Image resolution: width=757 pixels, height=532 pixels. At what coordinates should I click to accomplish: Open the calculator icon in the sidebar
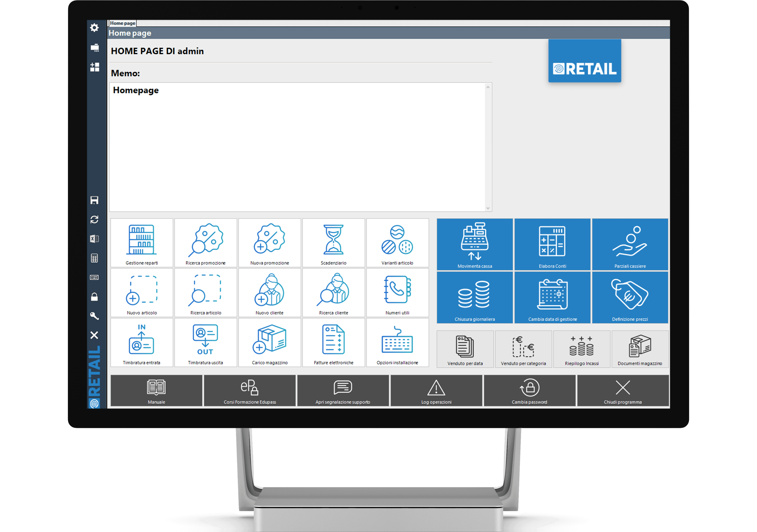tap(94, 258)
